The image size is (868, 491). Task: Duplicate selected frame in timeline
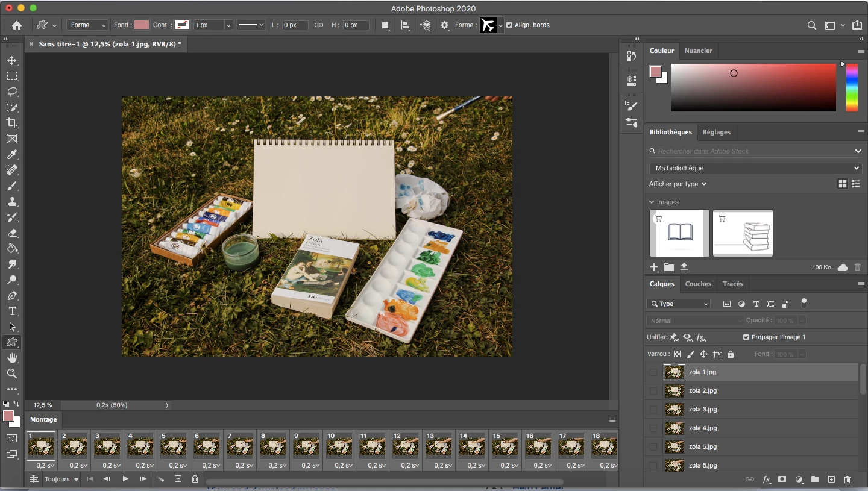[178, 479]
